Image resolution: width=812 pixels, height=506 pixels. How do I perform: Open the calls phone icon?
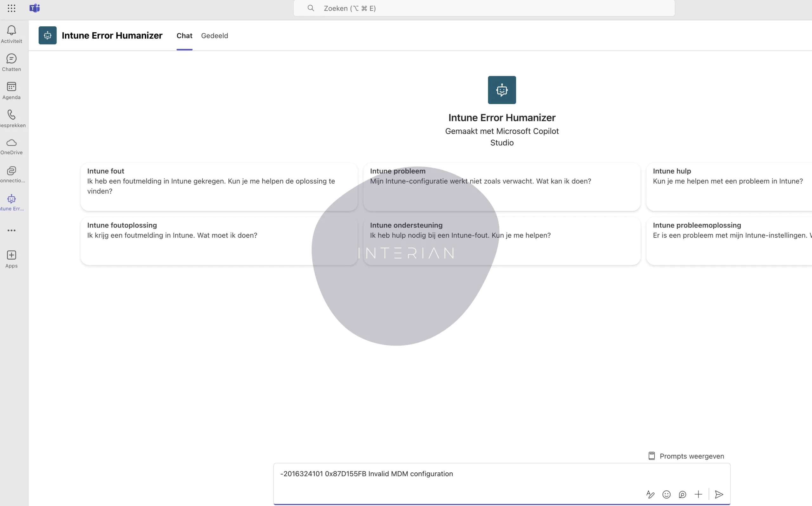coord(11,118)
